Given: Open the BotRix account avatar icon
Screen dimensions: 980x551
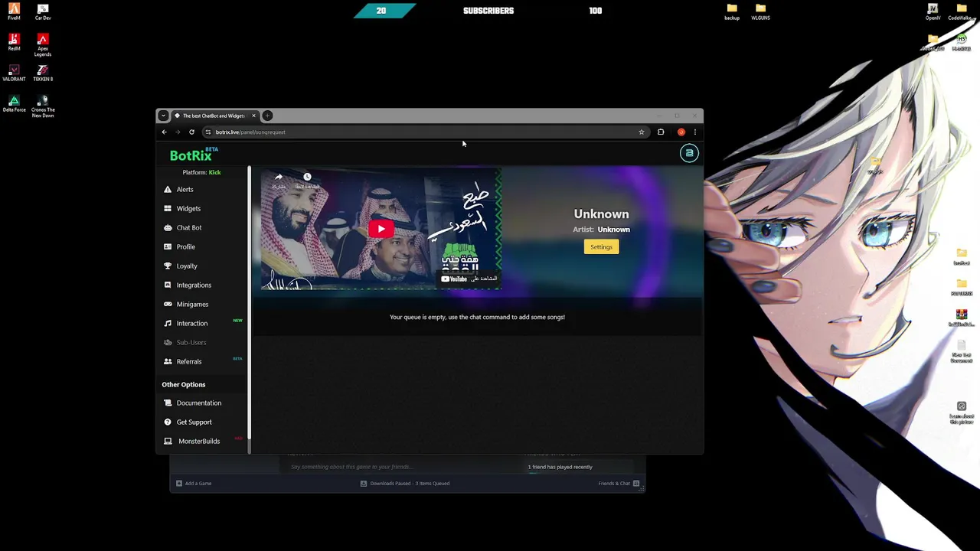Looking at the screenshot, I should (689, 153).
